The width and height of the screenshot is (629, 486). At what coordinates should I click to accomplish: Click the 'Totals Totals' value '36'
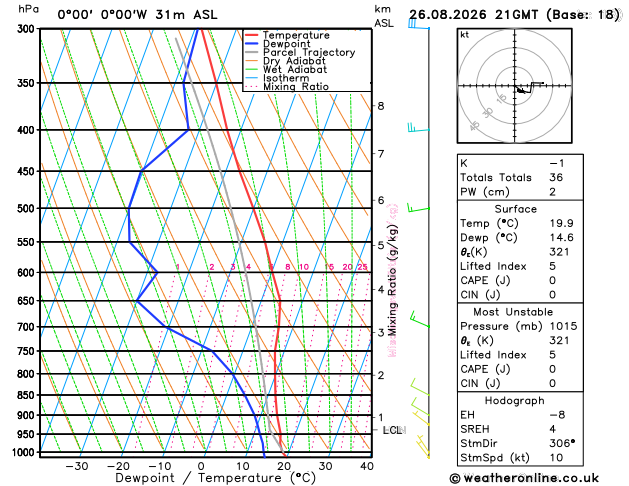[x=556, y=178]
